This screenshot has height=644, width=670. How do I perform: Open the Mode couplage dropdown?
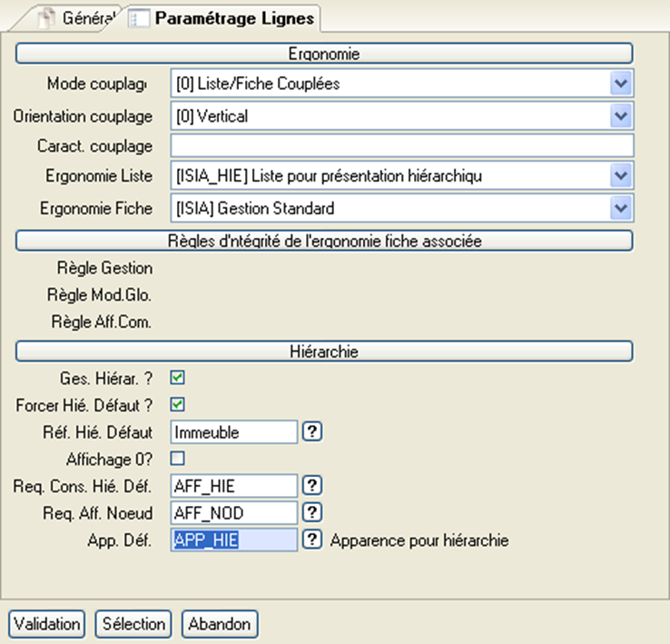[621, 84]
